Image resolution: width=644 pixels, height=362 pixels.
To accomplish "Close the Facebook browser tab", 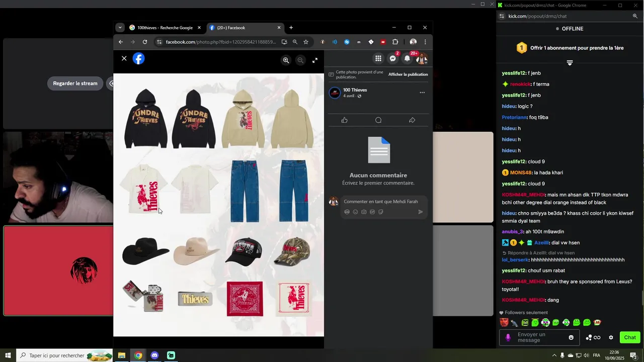I will coord(279,28).
